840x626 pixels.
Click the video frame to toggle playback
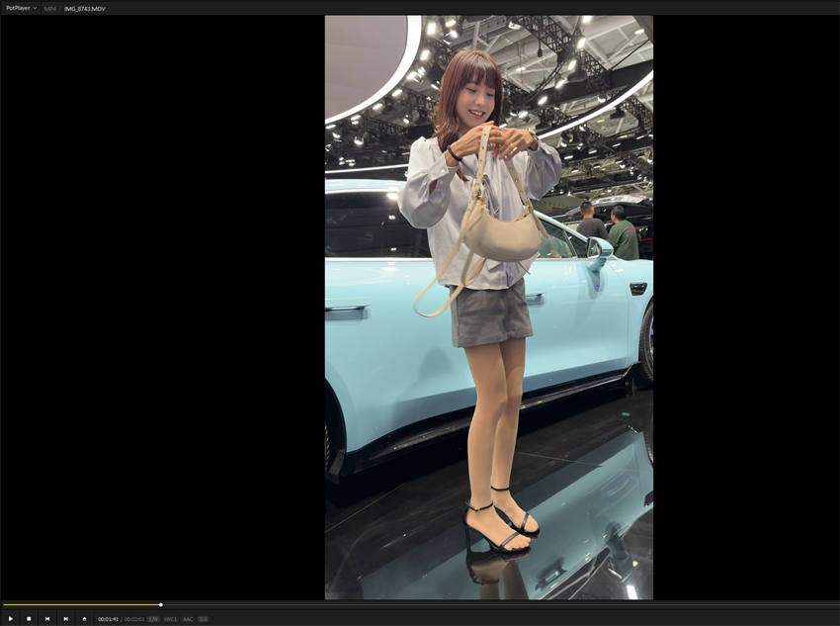pos(488,308)
